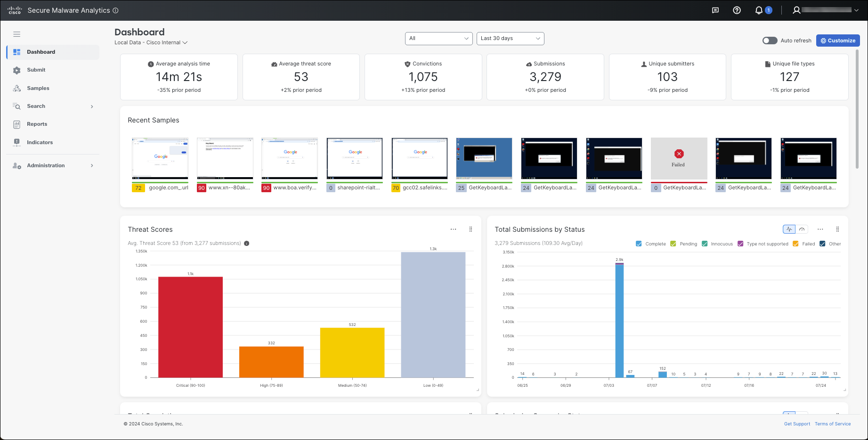868x440 pixels.
Task: Open notifications via the bell icon
Action: (x=758, y=10)
